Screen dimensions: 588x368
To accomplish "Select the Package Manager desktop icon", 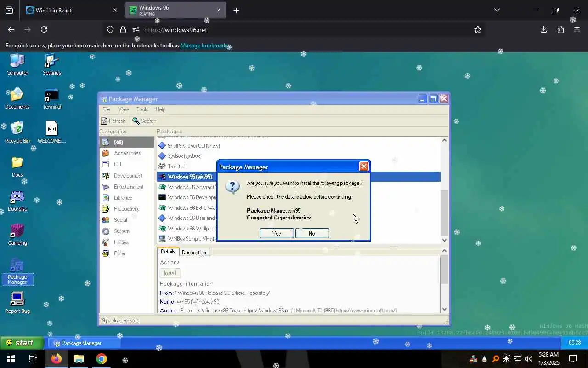I will tap(17, 271).
